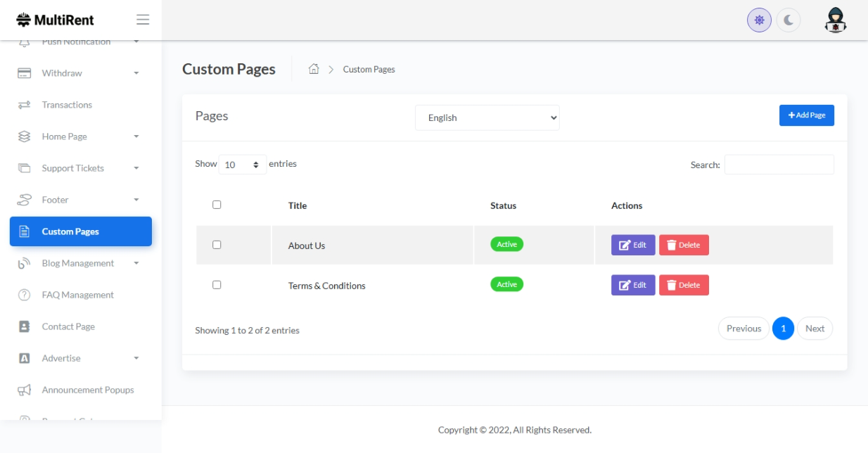Click the home icon in breadcrumb
The height and width of the screenshot is (453, 868).
[314, 69]
